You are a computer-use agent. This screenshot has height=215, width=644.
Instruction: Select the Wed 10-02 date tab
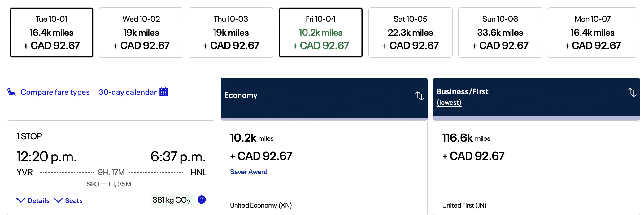[141, 33]
